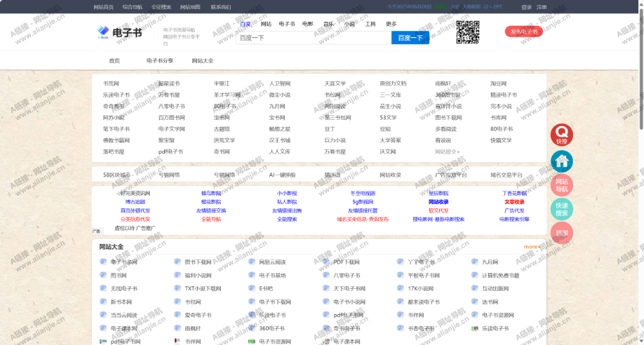Click the icon beside PDF下载网
The width and height of the screenshot is (644, 345).
tap(326, 261)
